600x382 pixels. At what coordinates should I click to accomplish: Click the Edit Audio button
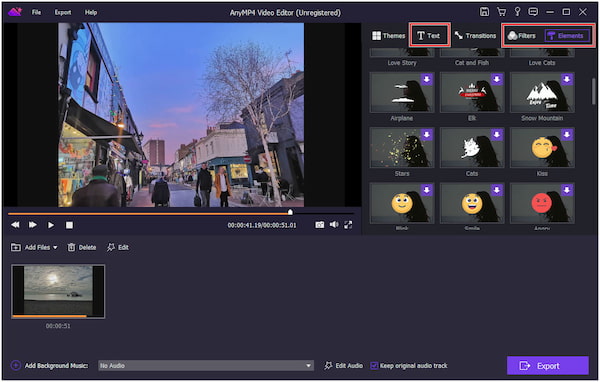coord(344,366)
